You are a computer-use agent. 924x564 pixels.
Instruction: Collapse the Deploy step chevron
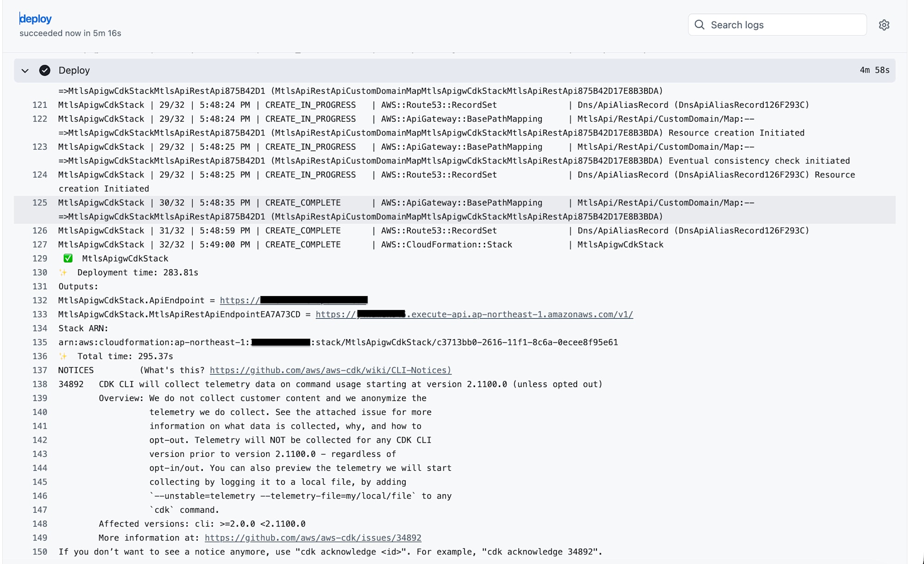coord(25,71)
